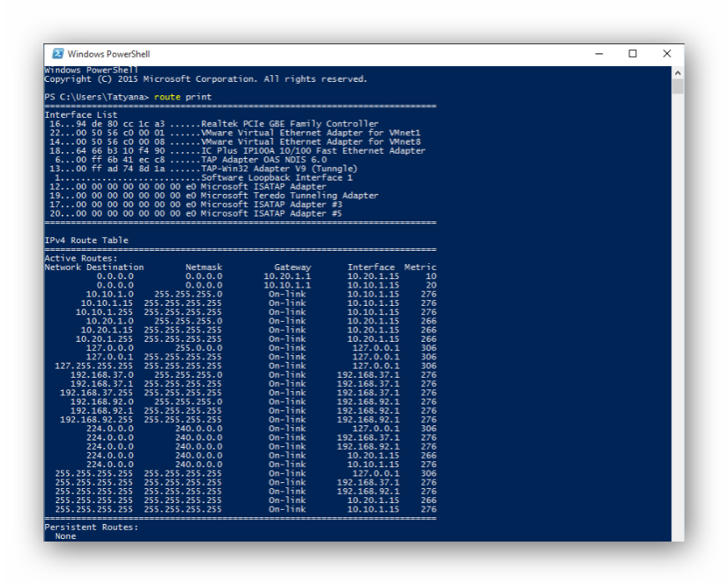
Task: Click the PowerShell icon in title bar
Action: (58, 53)
